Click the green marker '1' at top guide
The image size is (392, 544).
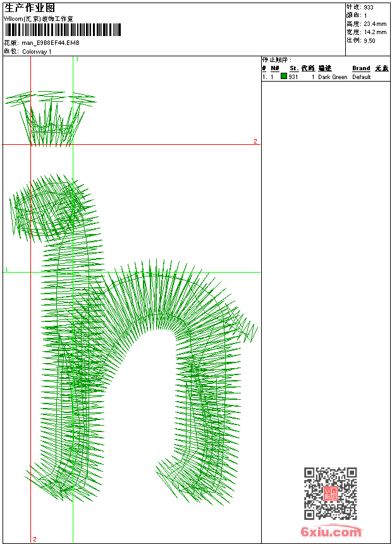point(77,59)
